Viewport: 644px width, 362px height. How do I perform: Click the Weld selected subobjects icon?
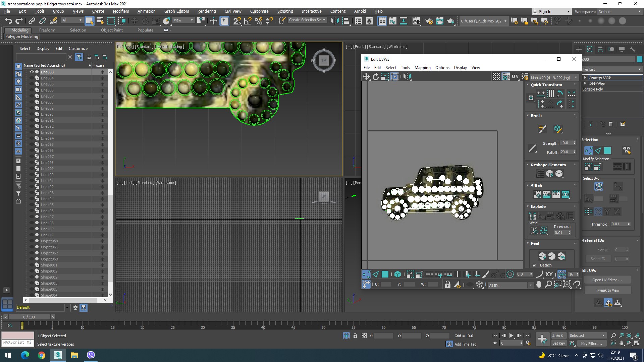tap(544, 231)
